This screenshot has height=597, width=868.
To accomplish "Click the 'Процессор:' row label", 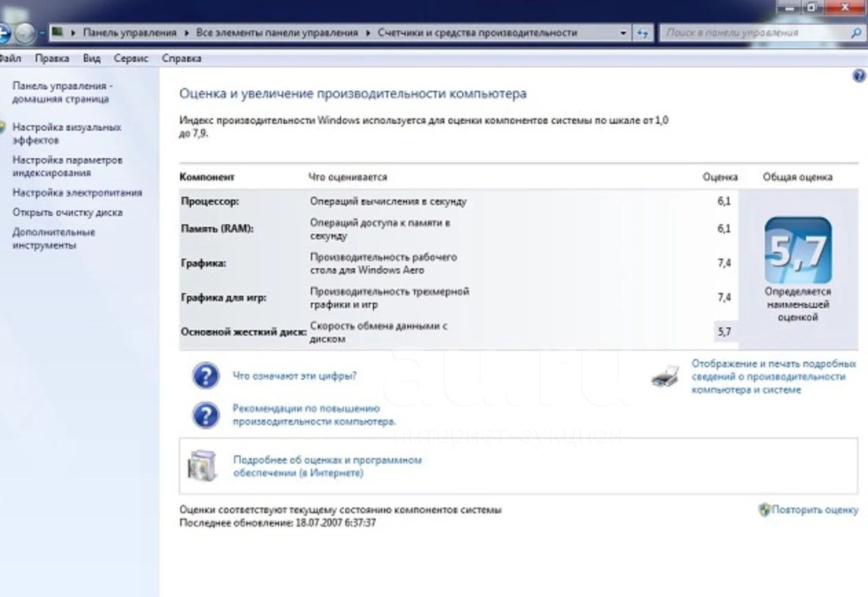I will (x=210, y=202).
